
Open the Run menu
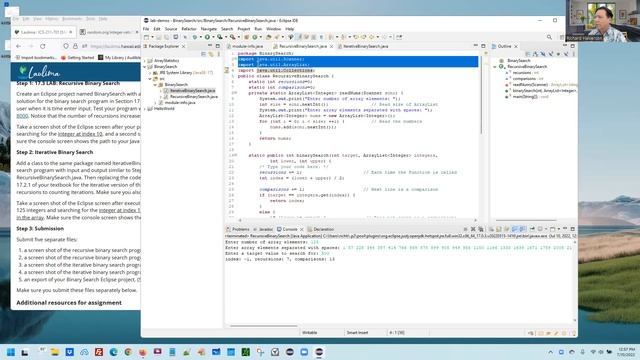tap(258, 29)
